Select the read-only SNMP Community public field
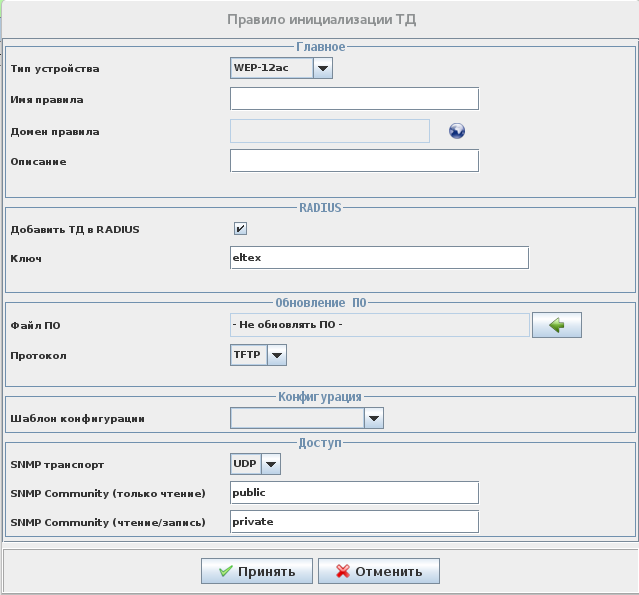This screenshot has width=639, height=595. tap(354, 493)
